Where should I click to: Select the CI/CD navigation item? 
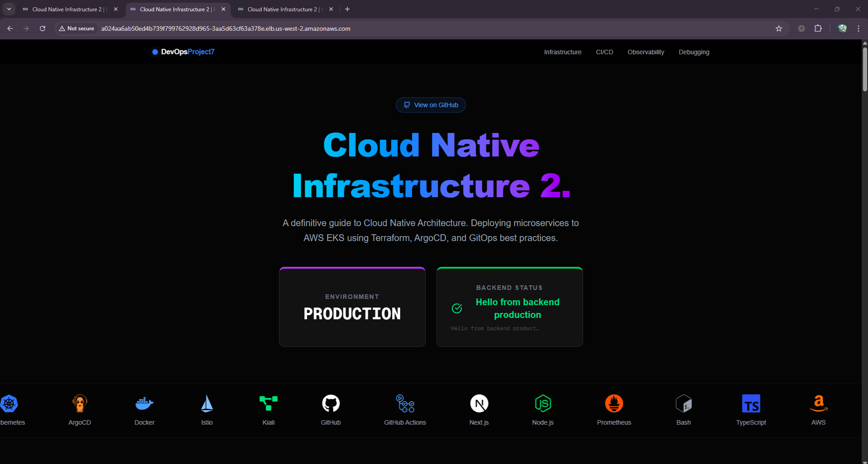point(604,52)
